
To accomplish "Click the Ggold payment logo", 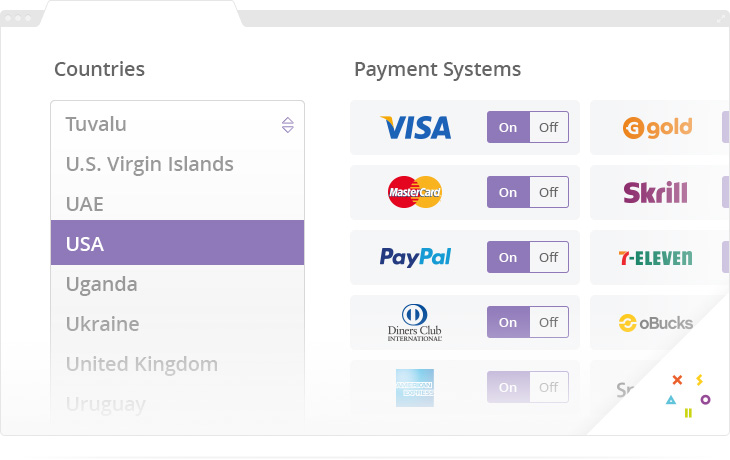I will (657, 128).
